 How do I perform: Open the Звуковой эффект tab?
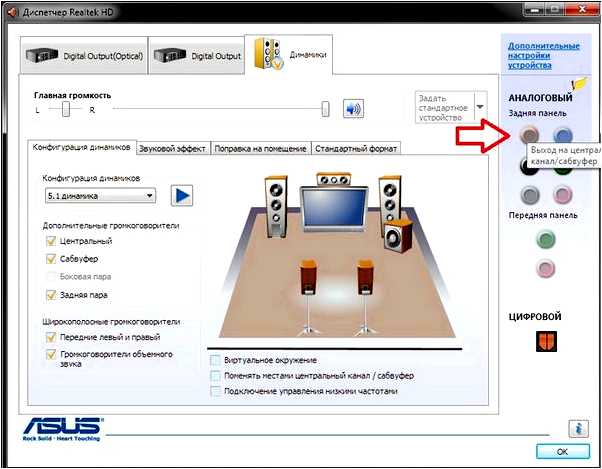[x=173, y=149]
